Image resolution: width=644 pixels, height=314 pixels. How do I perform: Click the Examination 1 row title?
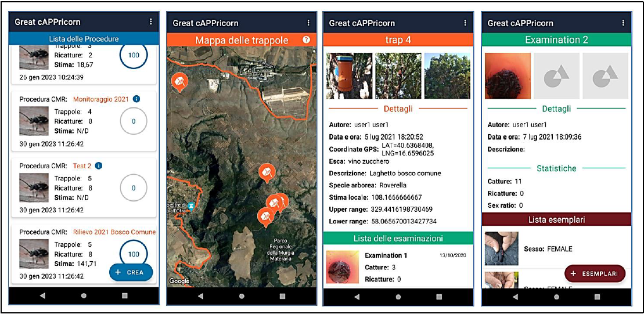click(x=386, y=255)
